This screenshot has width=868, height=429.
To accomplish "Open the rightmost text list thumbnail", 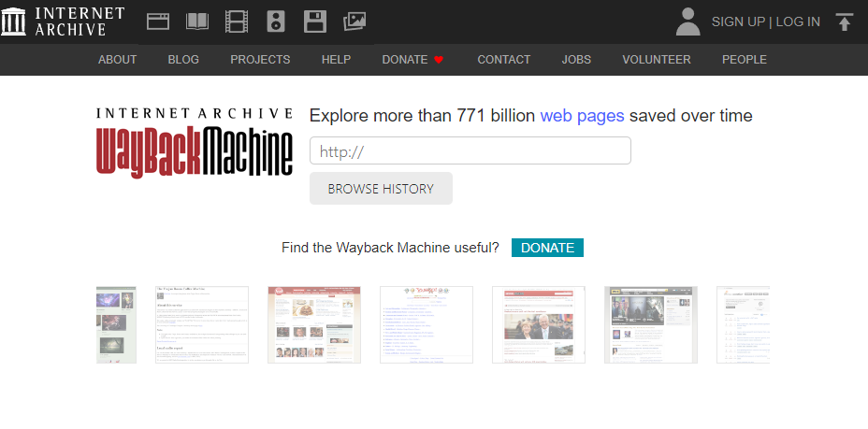I will tap(744, 324).
